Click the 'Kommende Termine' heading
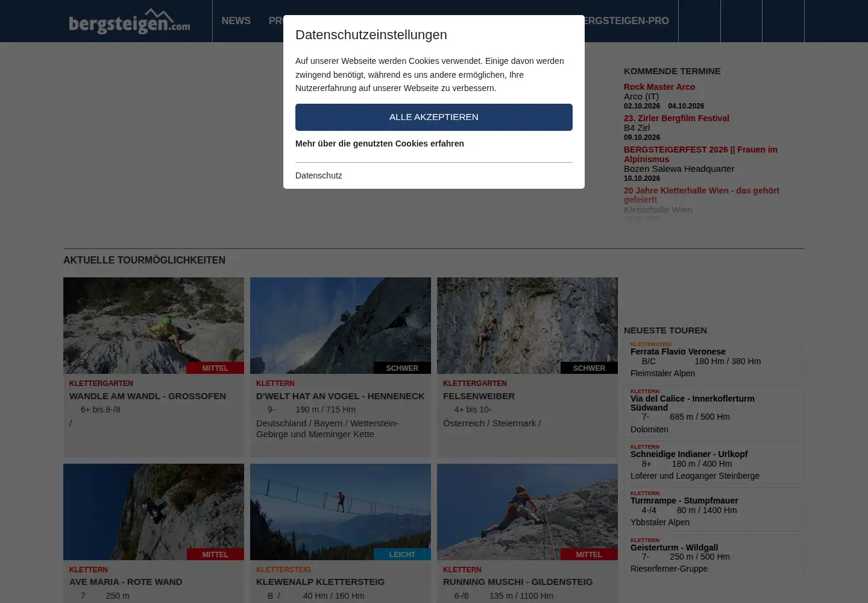Viewport: 868px width, 603px height. pos(672,71)
